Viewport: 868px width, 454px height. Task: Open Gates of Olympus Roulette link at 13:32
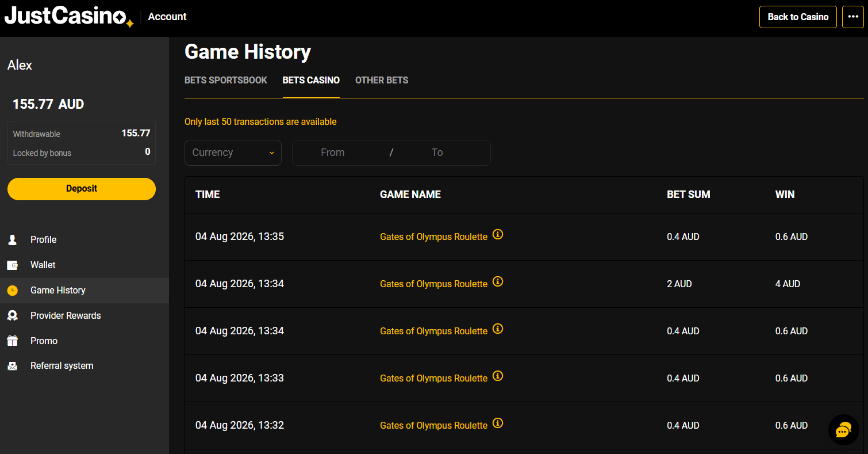click(433, 425)
